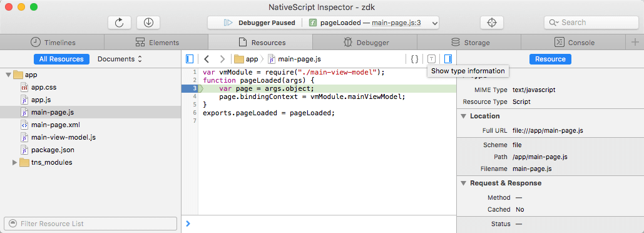Click the reload page toolbar button
Image resolution: width=644 pixels, height=233 pixels.
[x=120, y=23]
